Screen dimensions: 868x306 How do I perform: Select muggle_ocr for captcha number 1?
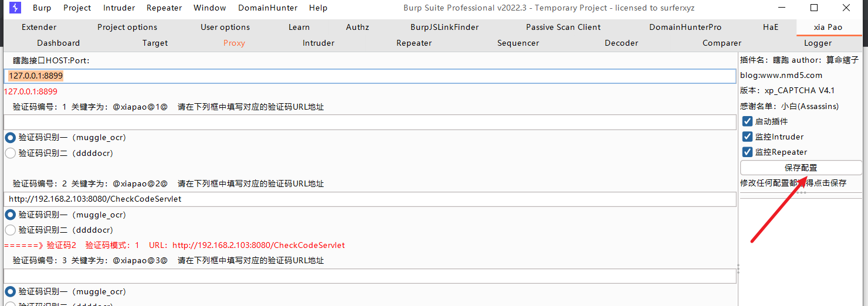pos(10,138)
